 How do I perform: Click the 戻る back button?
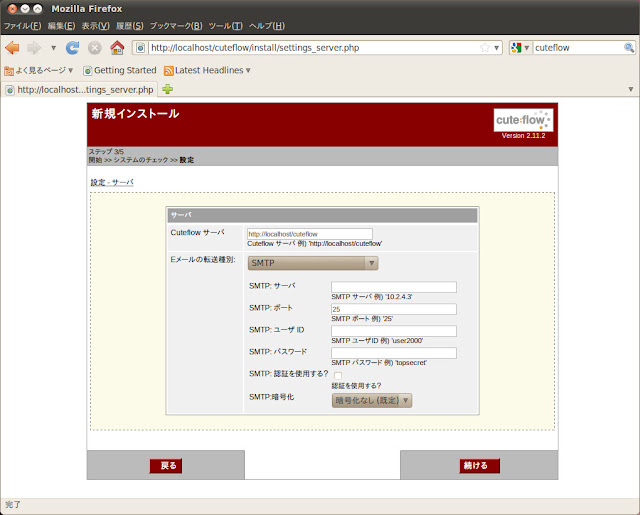(x=166, y=466)
